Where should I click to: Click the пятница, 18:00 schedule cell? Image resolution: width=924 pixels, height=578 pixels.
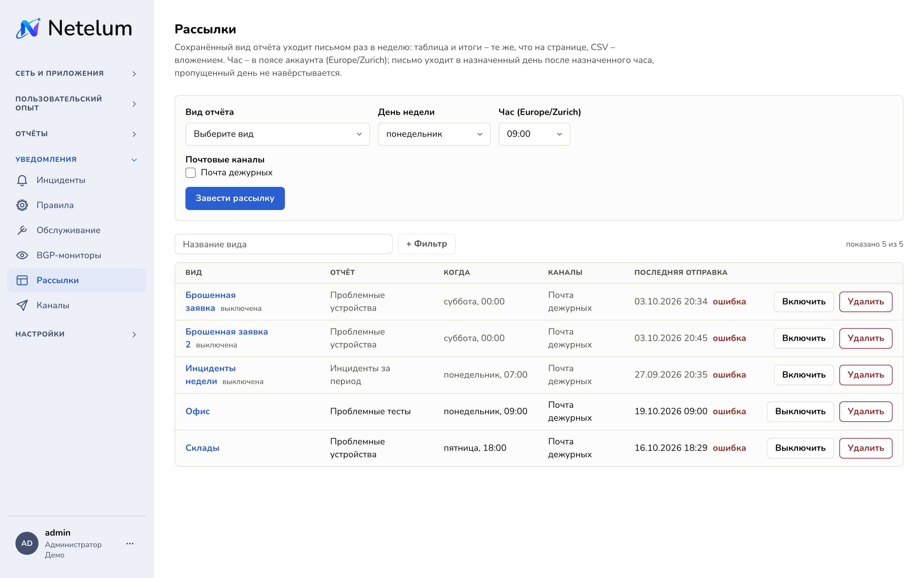[x=475, y=448]
